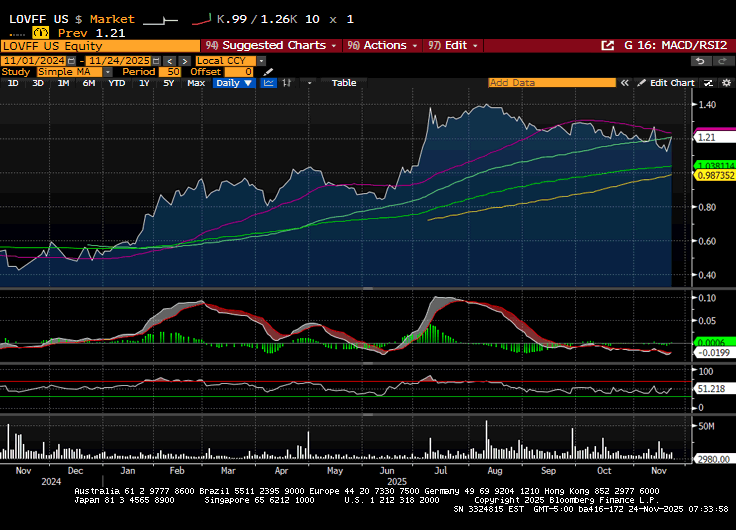Click the 0.987352 moving average label
The height and width of the screenshot is (530, 736).
[x=715, y=176]
